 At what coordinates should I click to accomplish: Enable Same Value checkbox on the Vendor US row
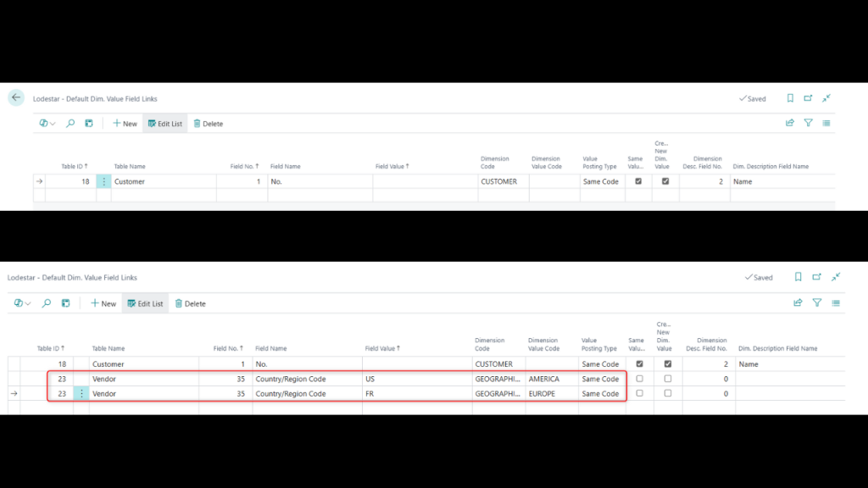pos(639,379)
